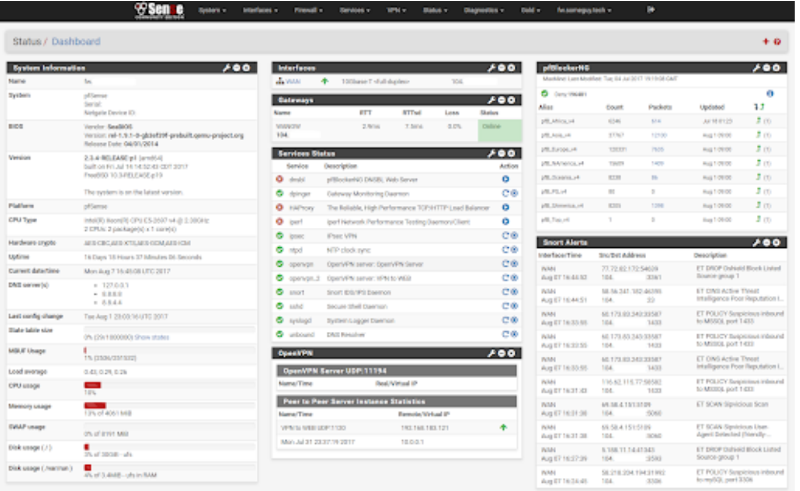Stop the sshd service
The height and width of the screenshot is (491, 800).
tap(514, 306)
